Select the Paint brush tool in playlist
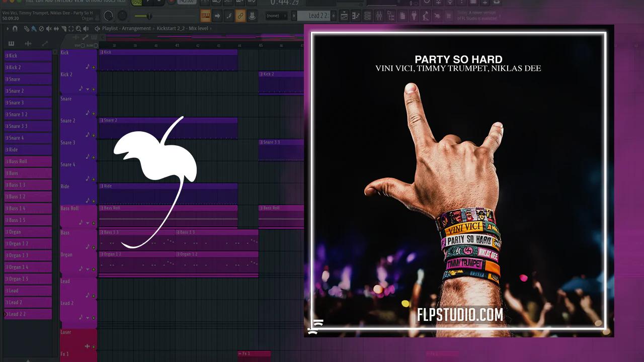The image size is (644, 362). (x=34, y=29)
